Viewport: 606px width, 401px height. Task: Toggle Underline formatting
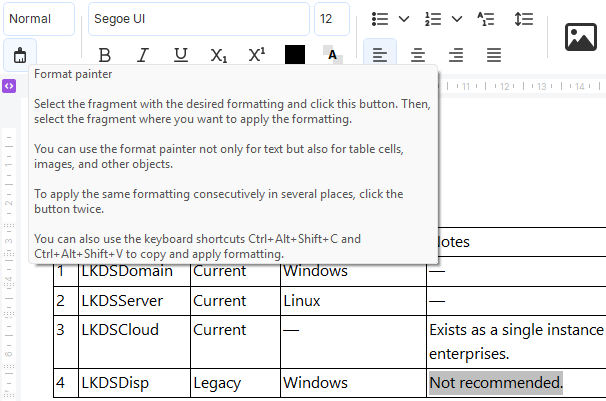[180, 55]
